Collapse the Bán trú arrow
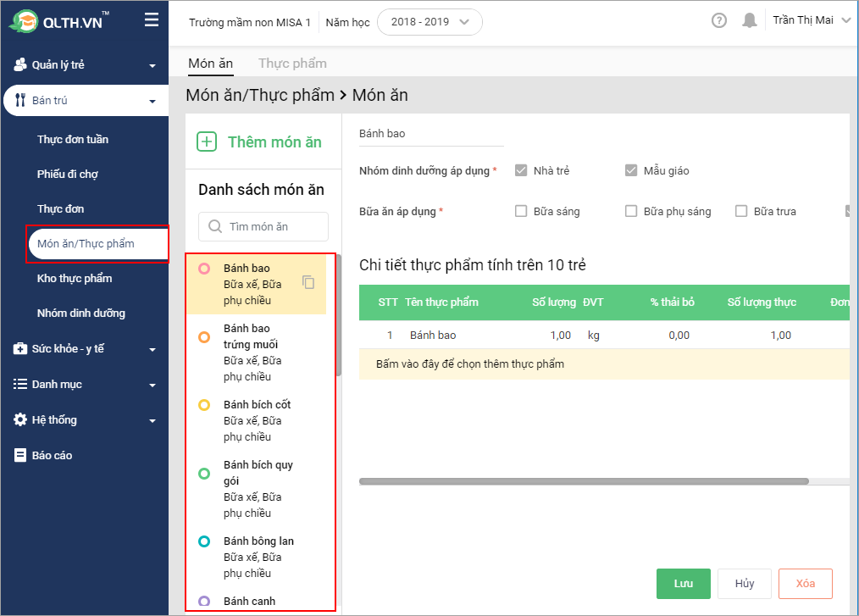859x616 pixels. (x=152, y=102)
